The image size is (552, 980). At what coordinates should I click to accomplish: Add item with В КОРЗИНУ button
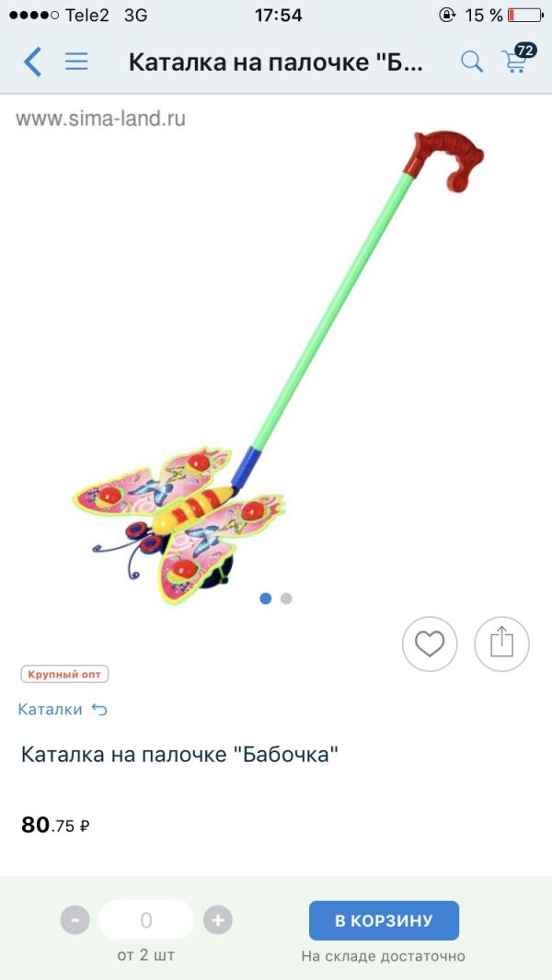[384, 920]
